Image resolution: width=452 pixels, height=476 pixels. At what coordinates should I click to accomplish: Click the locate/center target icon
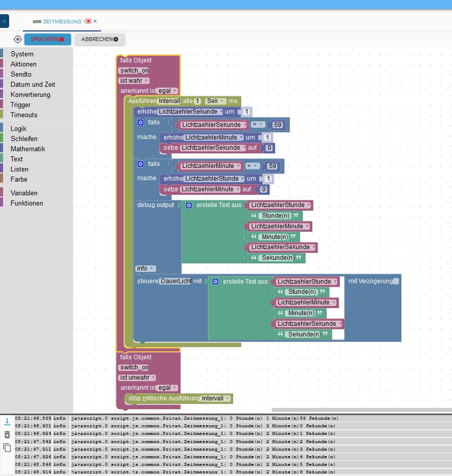(18, 39)
